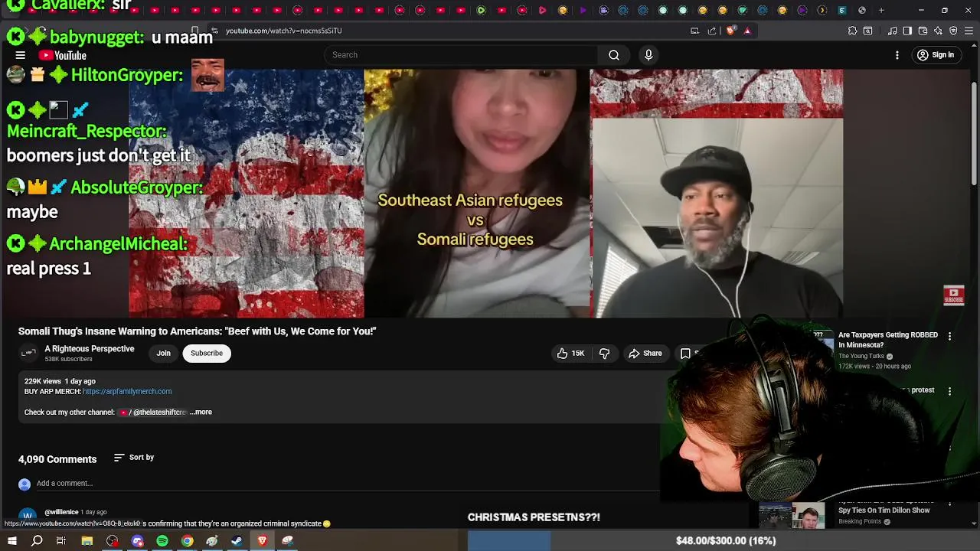The height and width of the screenshot is (551, 980).
Task: Click the browser address bar URL
Action: [x=284, y=31]
